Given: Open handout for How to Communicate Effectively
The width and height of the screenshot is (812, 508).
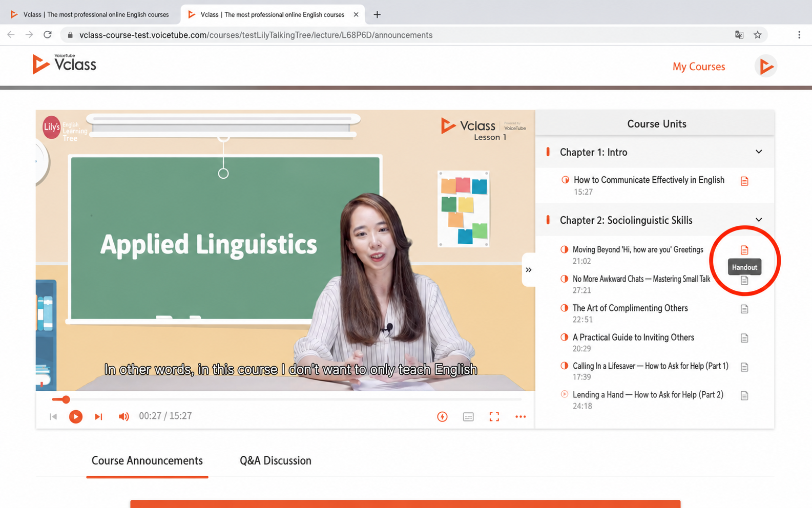Looking at the screenshot, I should point(744,181).
